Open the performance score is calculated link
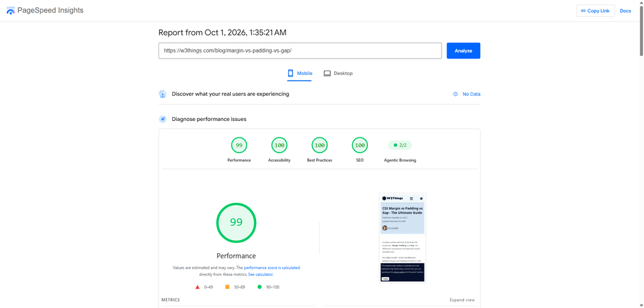The image size is (644, 308). pyautogui.click(x=272, y=267)
